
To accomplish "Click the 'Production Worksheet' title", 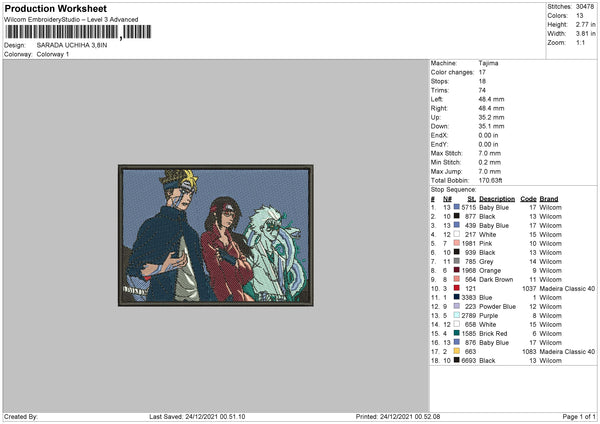I will click(55, 8).
